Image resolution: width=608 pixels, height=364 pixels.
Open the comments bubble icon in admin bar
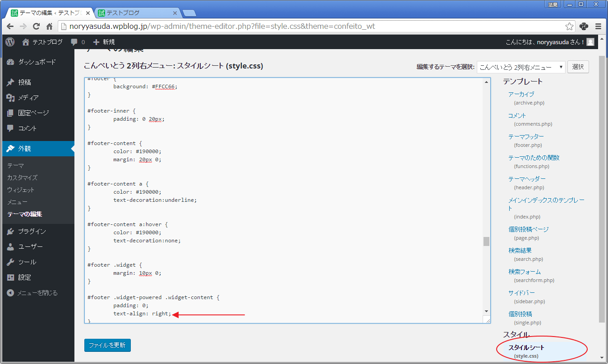coord(75,42)
